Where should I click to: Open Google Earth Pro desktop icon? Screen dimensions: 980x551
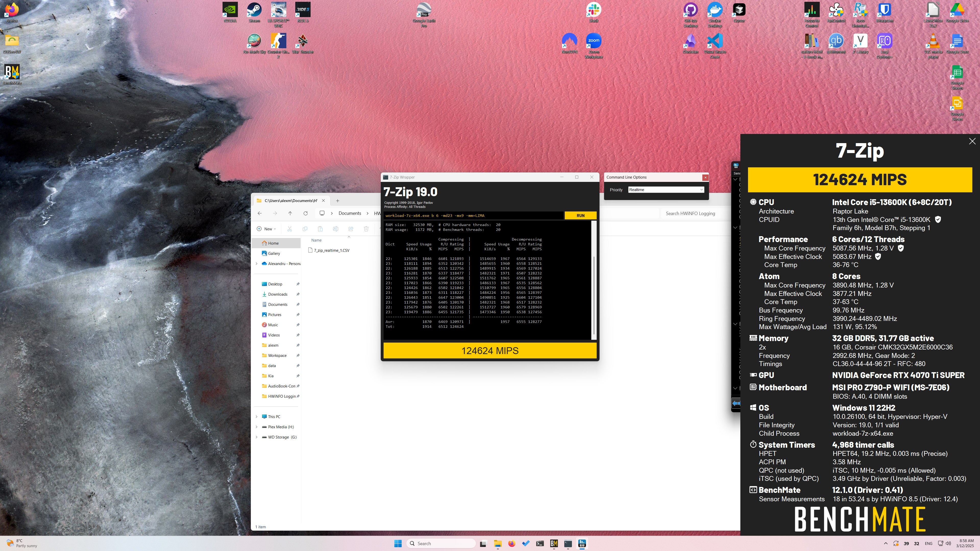pos(424,15)
